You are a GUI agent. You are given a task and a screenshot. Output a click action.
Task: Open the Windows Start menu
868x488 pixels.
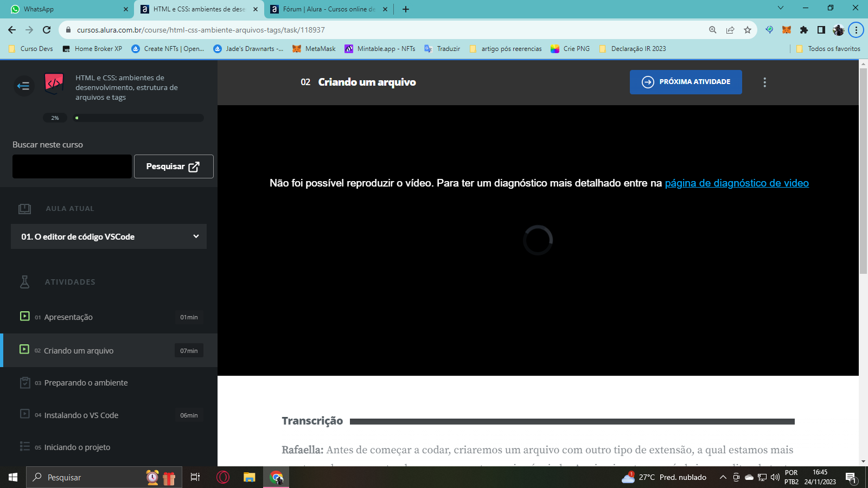pyautogui.click(x=13, y=477)
